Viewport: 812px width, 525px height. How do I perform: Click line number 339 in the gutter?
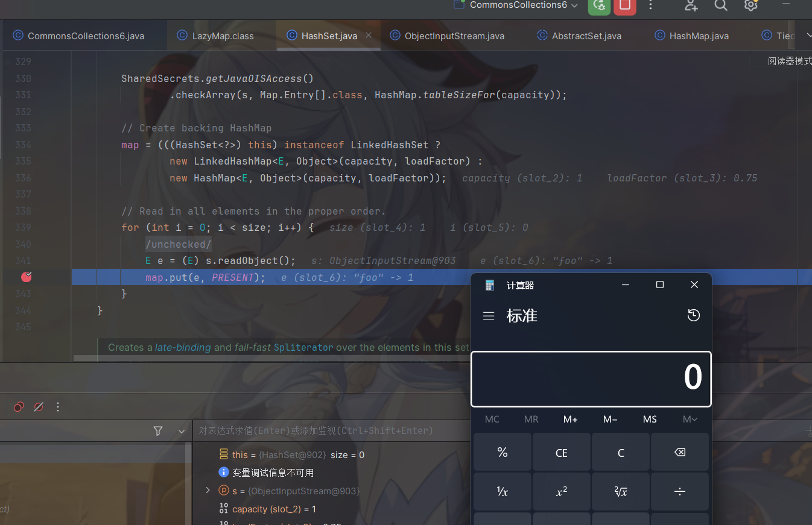tap(23, 227)
